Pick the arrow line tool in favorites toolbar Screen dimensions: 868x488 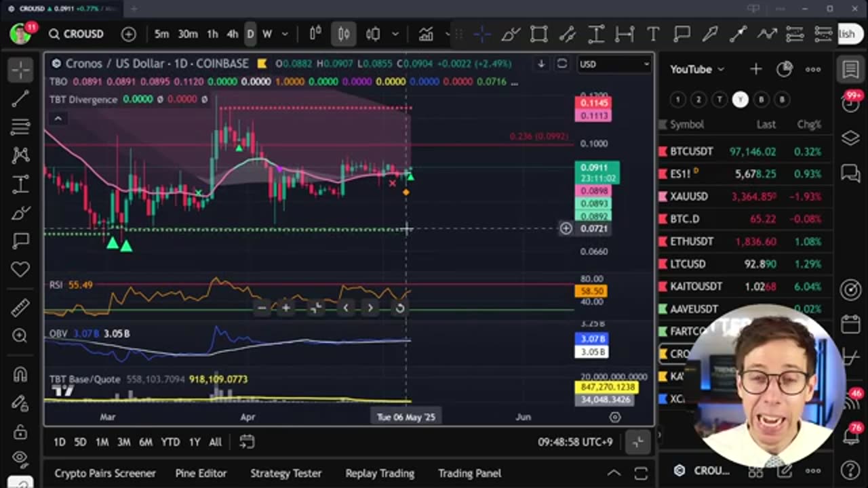click(738, 34)
